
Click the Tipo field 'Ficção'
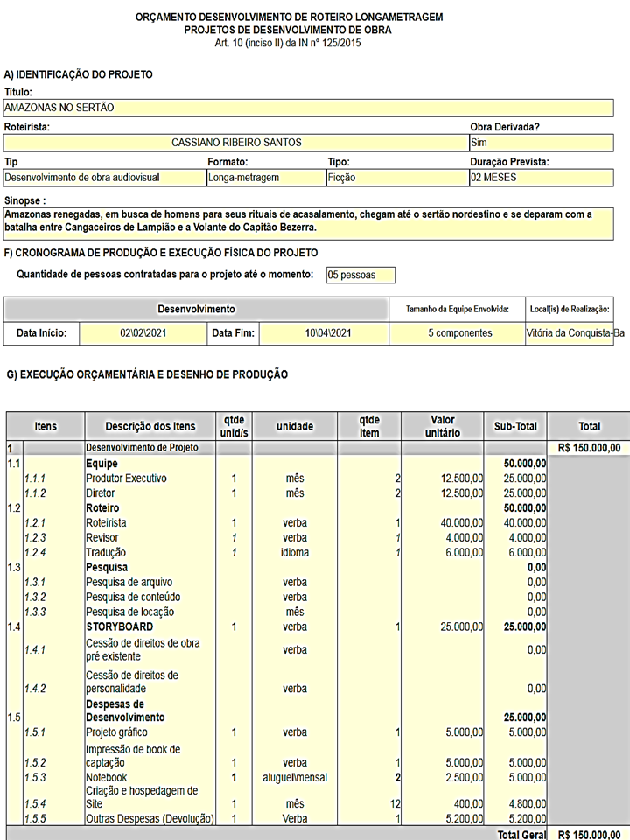pos(397,178)
